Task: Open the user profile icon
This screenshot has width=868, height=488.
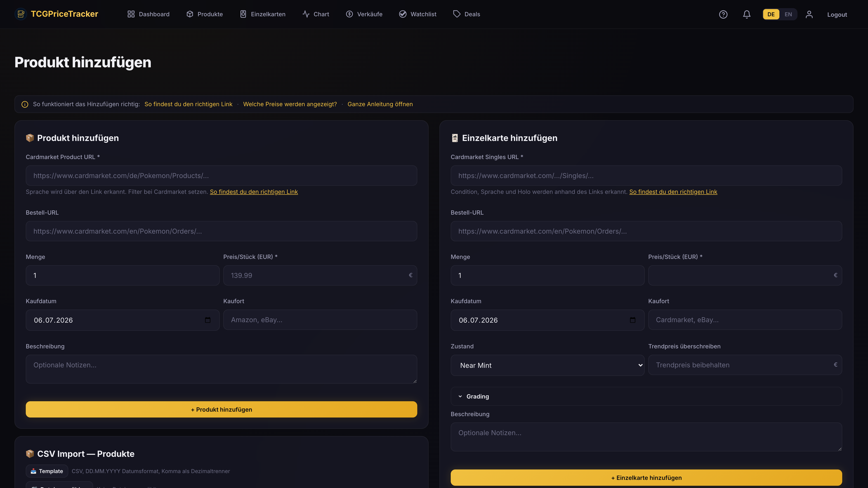Action: tap(809, 14)
